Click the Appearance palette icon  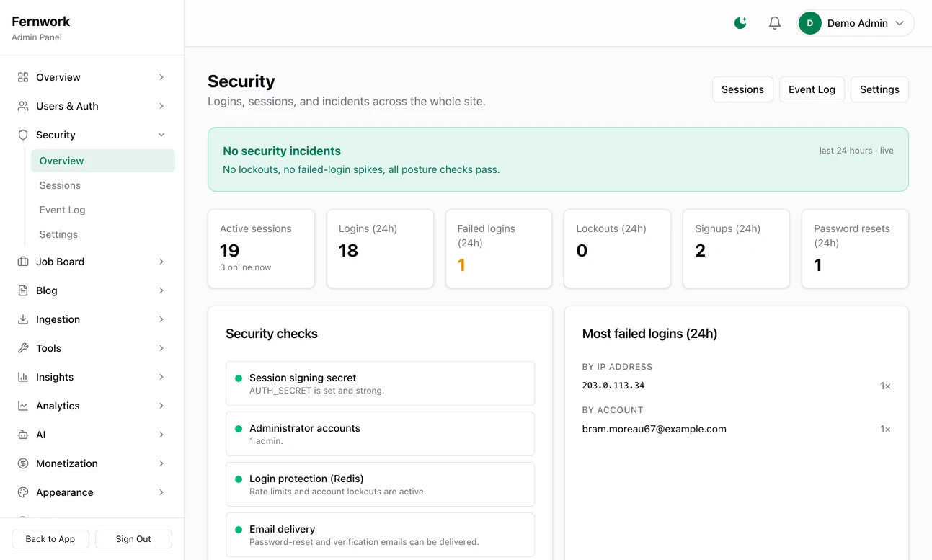click(23, 492)
